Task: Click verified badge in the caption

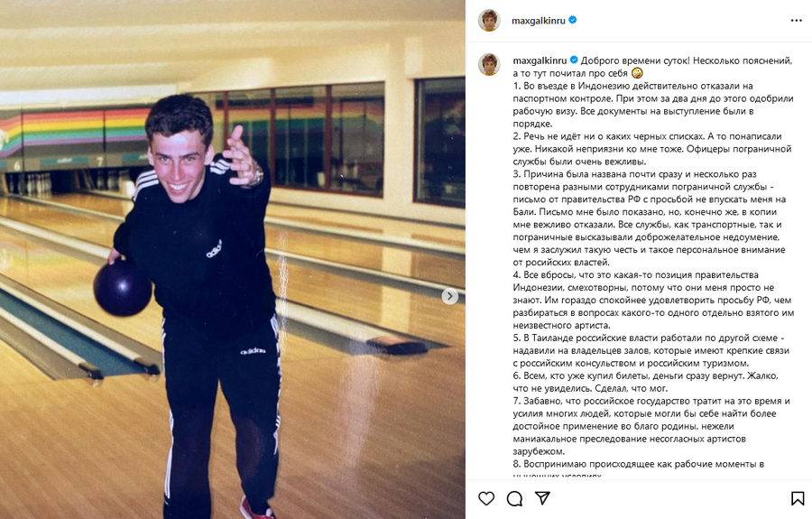Action: tap(574, 60)
